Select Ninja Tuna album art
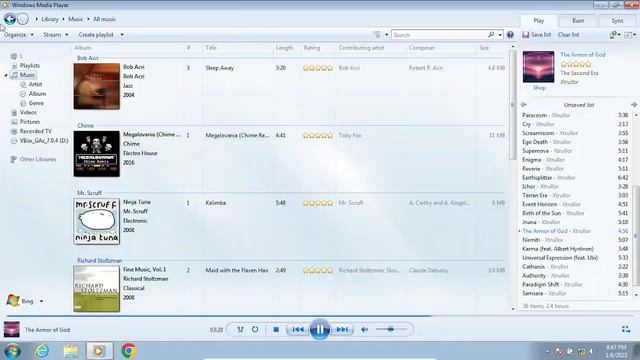Viewport: 640px width, 360px height. tap(97, 221)
